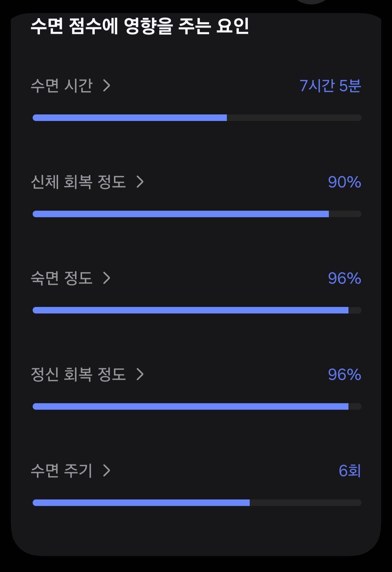Open the 수면 시간 details chevron
Image resolution: width=392 pixels, height=572 pixels.
pyautogui.click(x=106, y=86)
